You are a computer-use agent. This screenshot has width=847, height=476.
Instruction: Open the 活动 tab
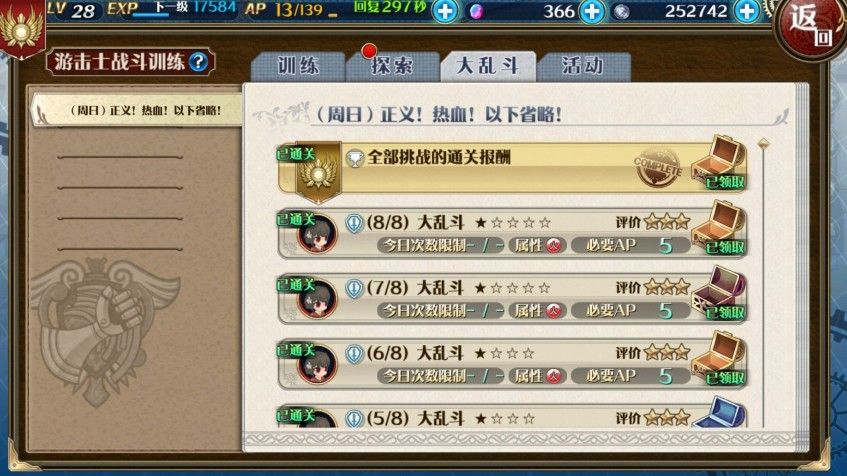point(583,66)
